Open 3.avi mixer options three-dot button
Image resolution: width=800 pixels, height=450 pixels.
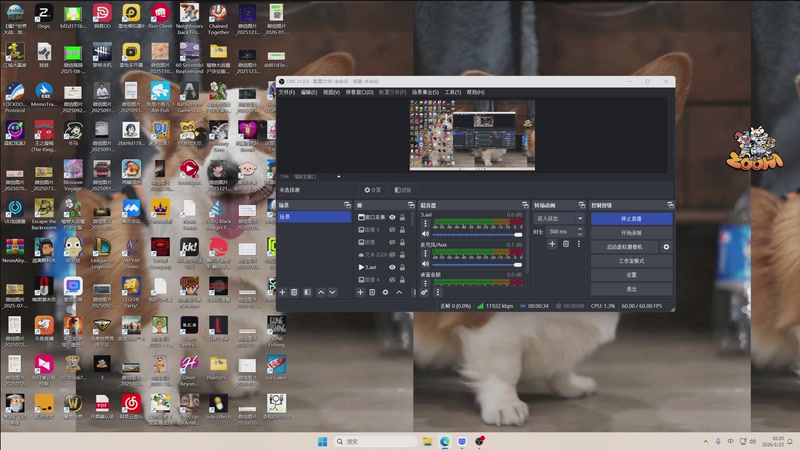tap(425, 223)
